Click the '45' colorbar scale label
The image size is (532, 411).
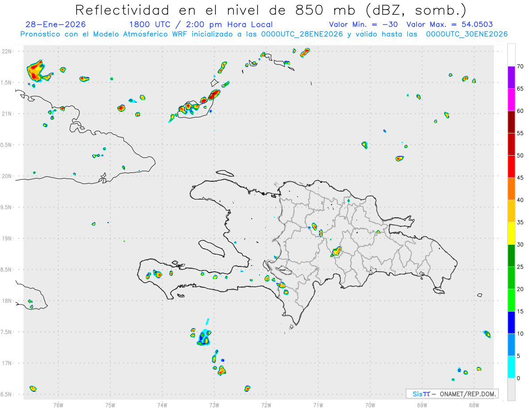pyautogui.click(x=520, y=178)
